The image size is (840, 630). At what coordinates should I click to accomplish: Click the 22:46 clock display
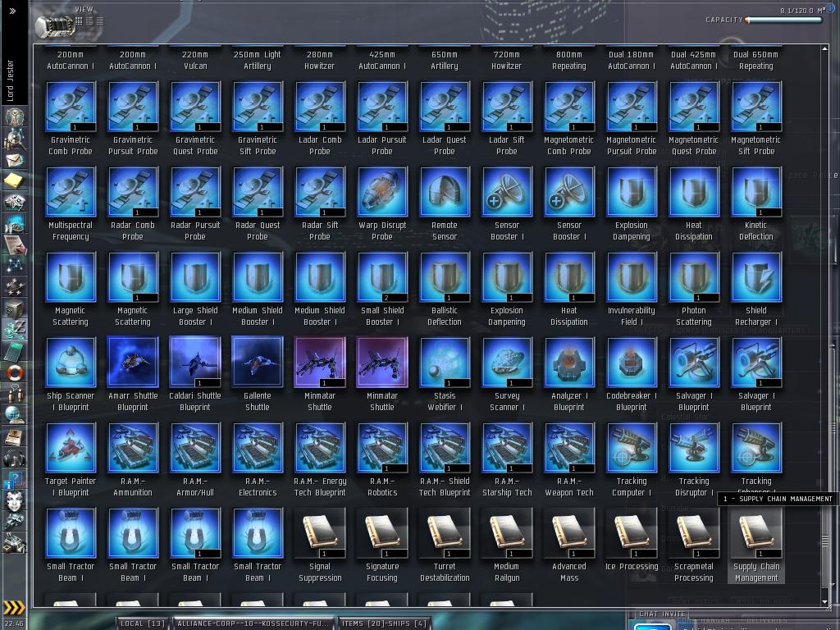tap(14, 623)
